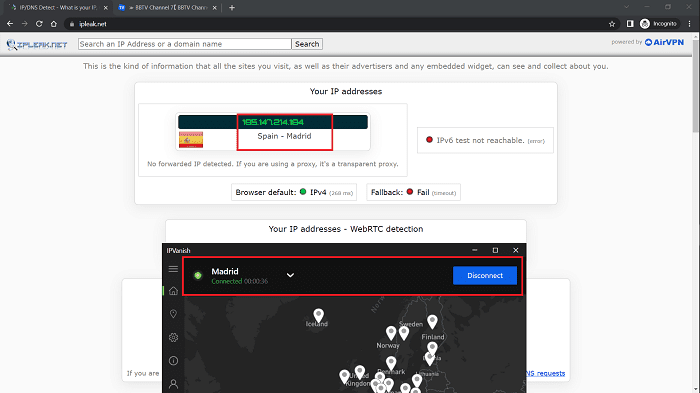Click the browser back arrow
This screenshot has height=393, width=700.
(x=10, y=24)
